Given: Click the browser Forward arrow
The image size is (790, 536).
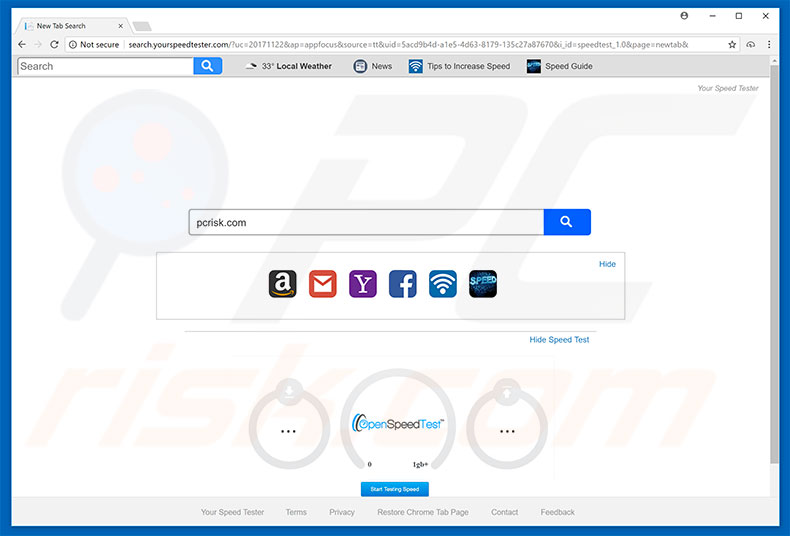Looking at the screenshot, I should 38,44.
